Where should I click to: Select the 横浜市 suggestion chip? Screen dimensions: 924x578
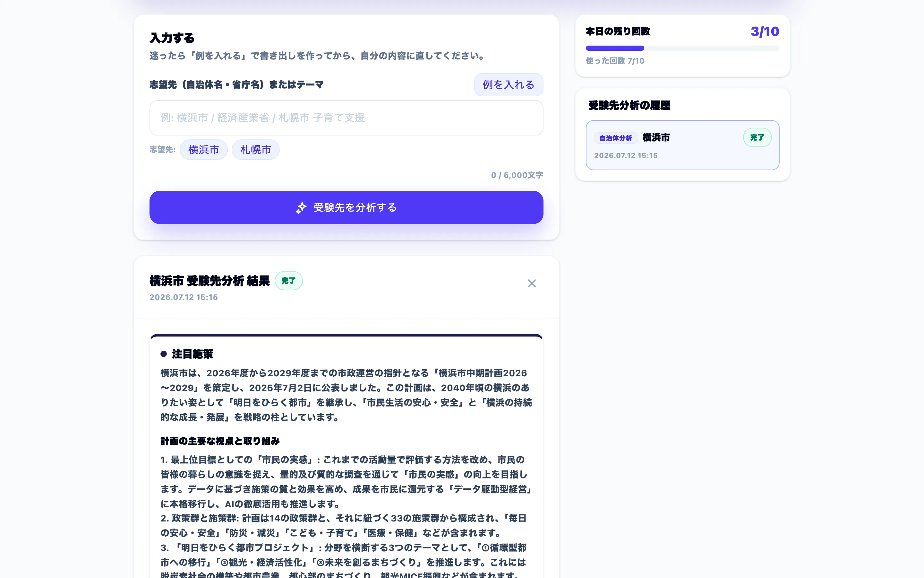coord(203,149)
